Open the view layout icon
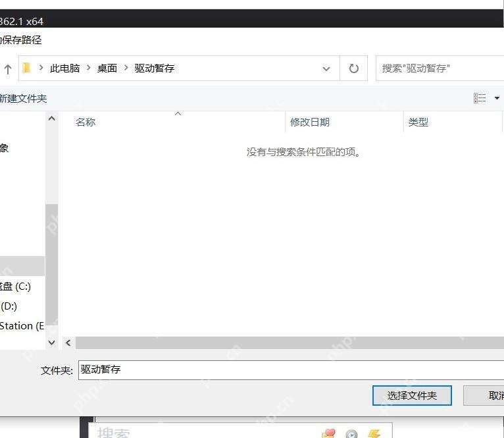Image resolution: width=504 pixels, height=438 pixels. point(480,98)
